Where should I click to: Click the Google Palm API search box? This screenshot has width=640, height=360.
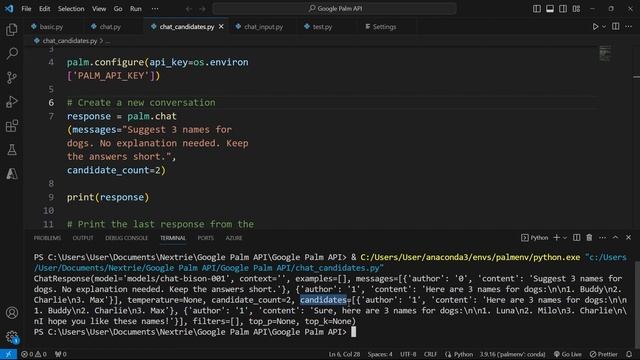point(334,9)
